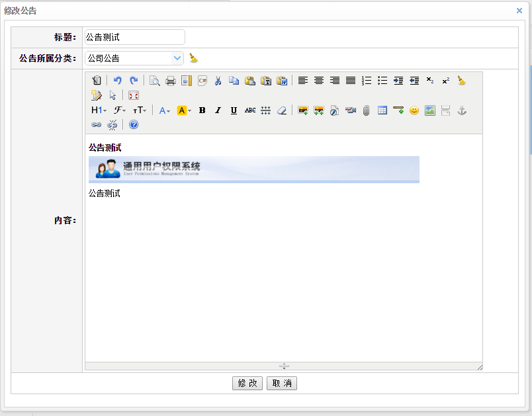The image size is (532, 416).
Task: Open the line height options
Action: (x=265, y=110)
